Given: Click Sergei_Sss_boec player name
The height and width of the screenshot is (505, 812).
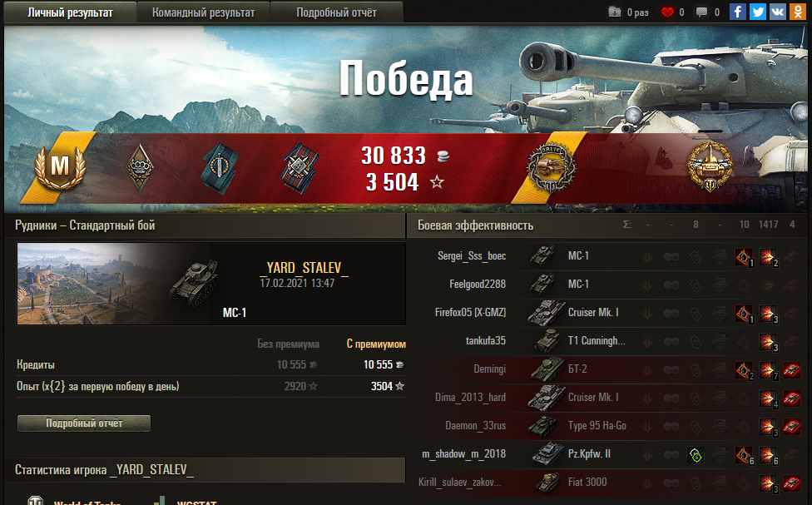Looking at the screenshot, I should [472, 256].
